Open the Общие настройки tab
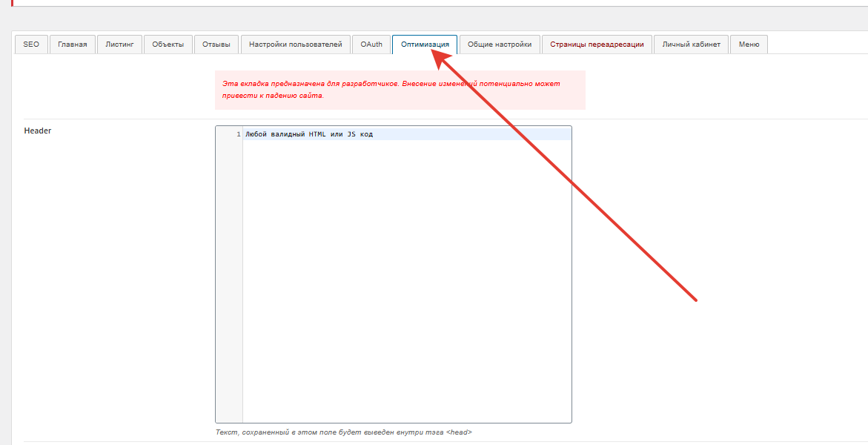 (x=500, y=44)
